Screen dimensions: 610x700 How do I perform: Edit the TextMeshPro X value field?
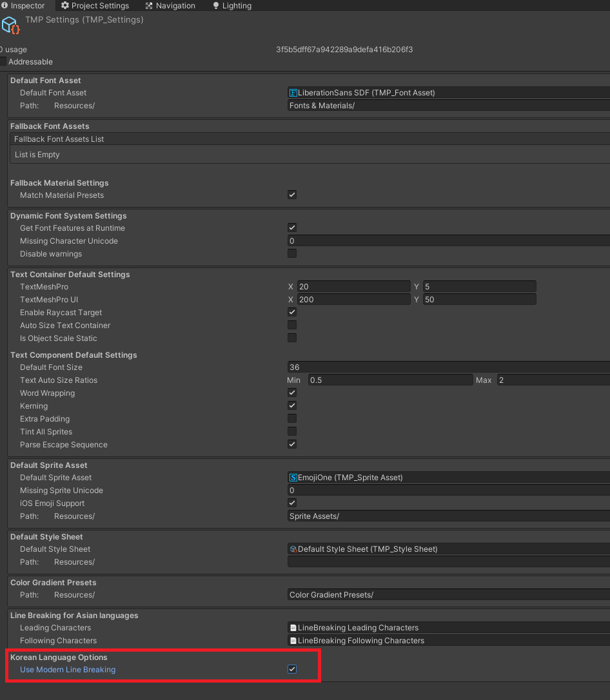pyautogui.click(x=353, y=287)
